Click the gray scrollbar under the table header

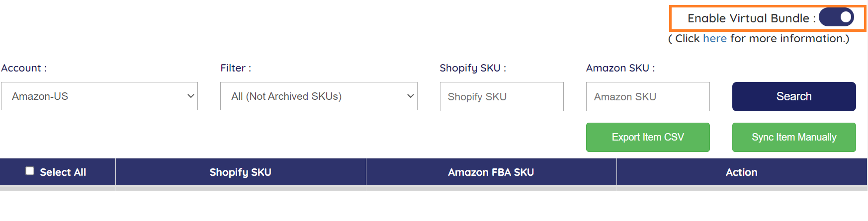point(434,188)
